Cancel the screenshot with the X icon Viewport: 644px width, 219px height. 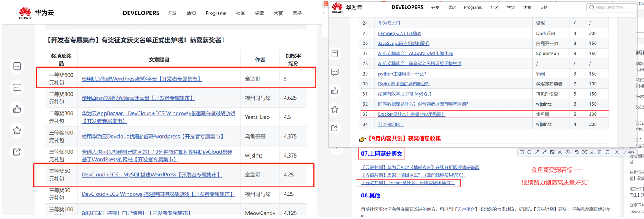[x=617, y=152]
